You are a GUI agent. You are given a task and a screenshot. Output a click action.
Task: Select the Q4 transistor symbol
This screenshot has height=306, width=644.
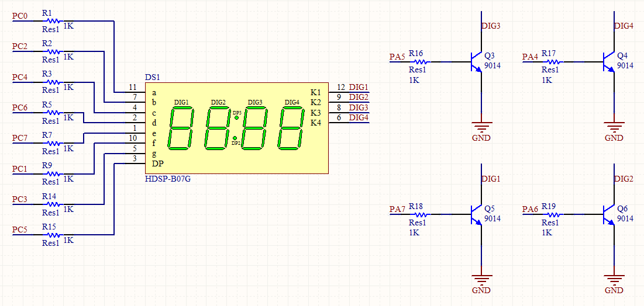click(x=608, y=61)
